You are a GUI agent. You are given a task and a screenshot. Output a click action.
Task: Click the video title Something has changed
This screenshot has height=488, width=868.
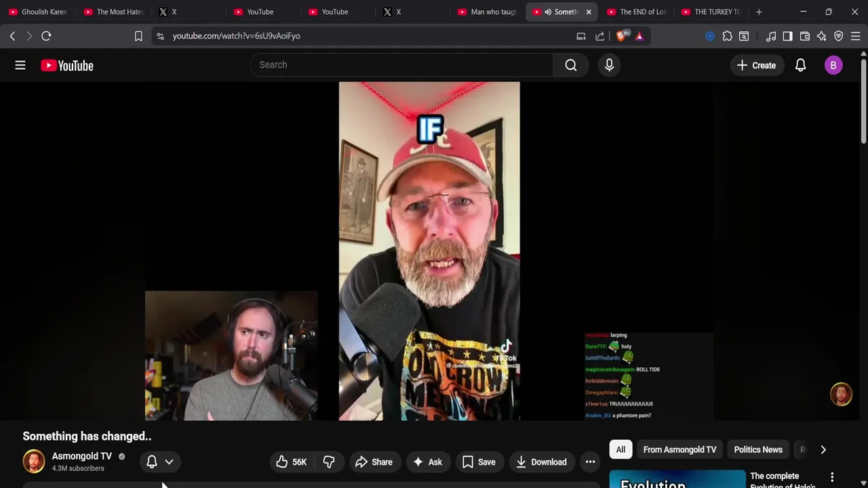(x=87, y=436)
